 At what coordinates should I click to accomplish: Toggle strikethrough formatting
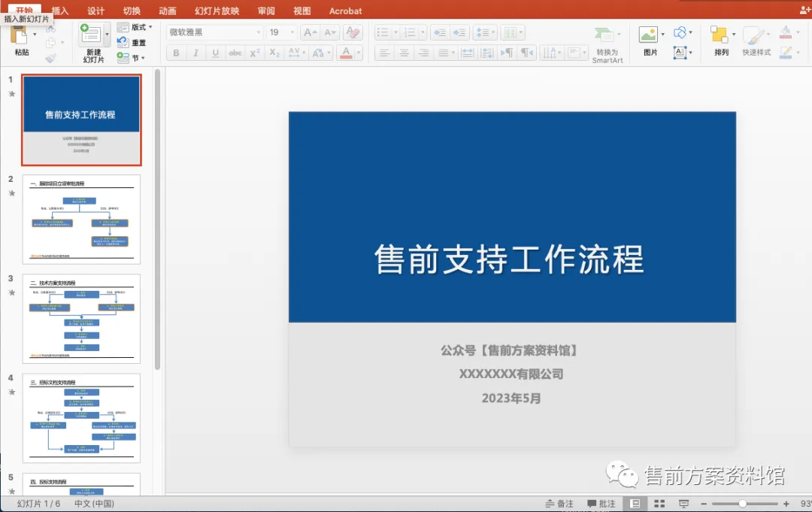[x=235, y=53]
